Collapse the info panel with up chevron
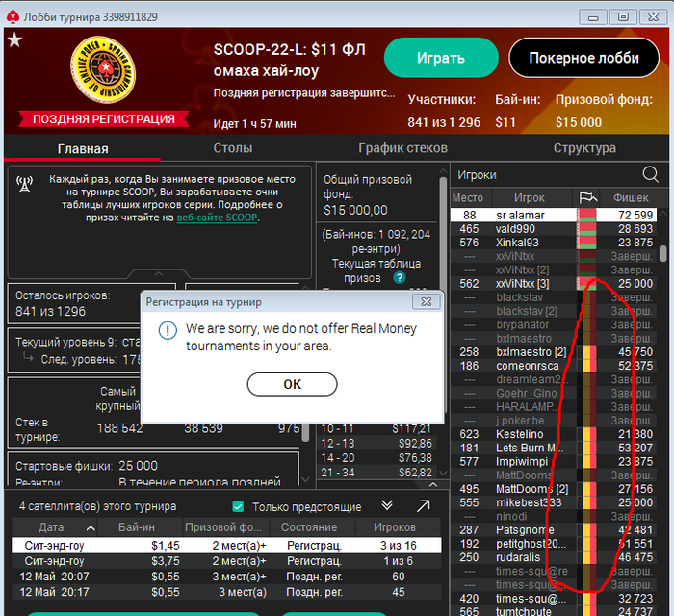Screen dimensions: 674x616 tap(159, 273)
